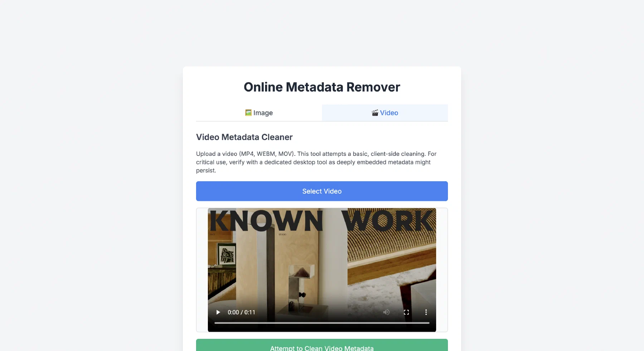Switch to the Image tab
644x351 pixels.
point(259,113)
